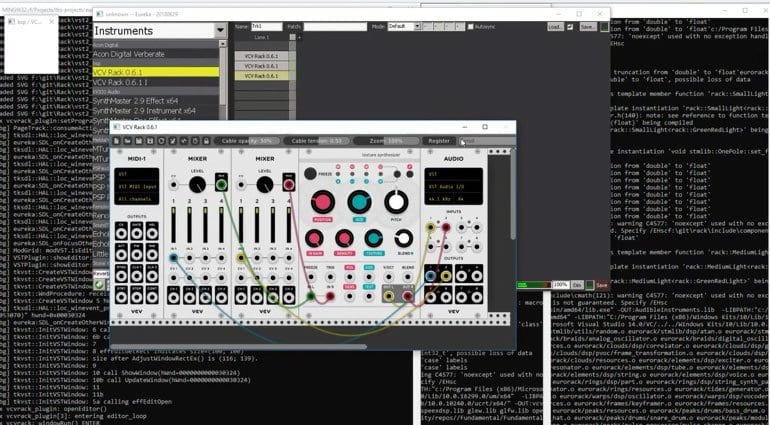
Task: Click the Open patch folder icon
Action: click(127, 141)
